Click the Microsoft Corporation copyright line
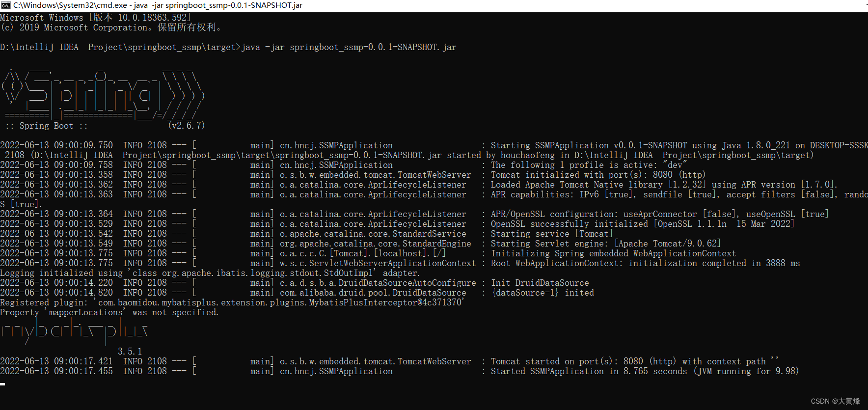 pos(111,27)
